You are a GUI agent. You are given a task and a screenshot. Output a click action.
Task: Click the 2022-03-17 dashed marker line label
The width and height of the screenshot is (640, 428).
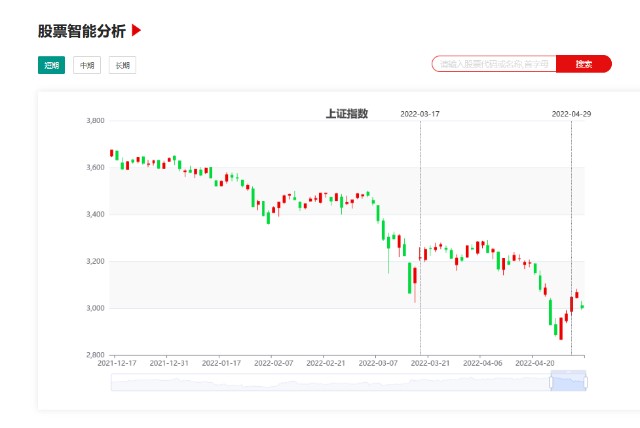[x=420, y=114]
